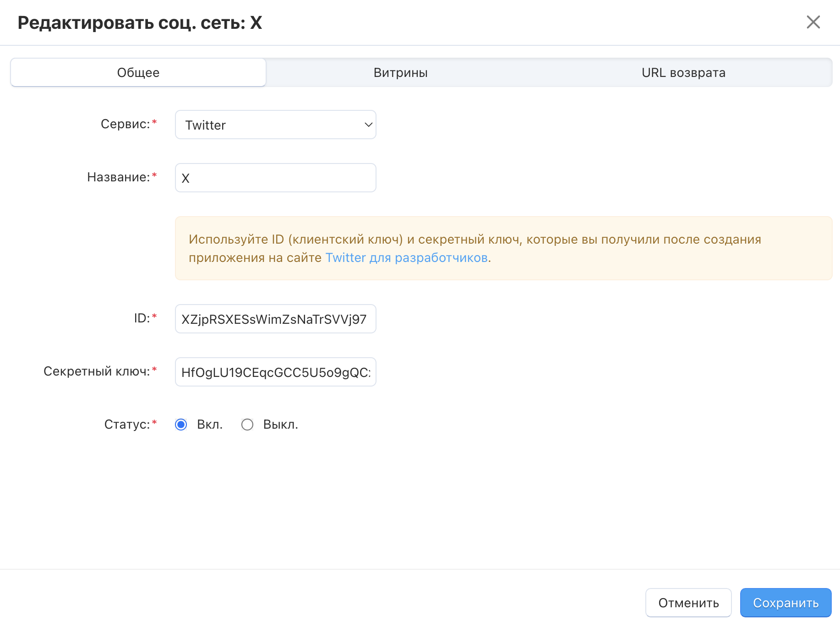Close the edit social network dialog
Screen dimensions: 840x632
pyautogui.click(x=813, y=22)
